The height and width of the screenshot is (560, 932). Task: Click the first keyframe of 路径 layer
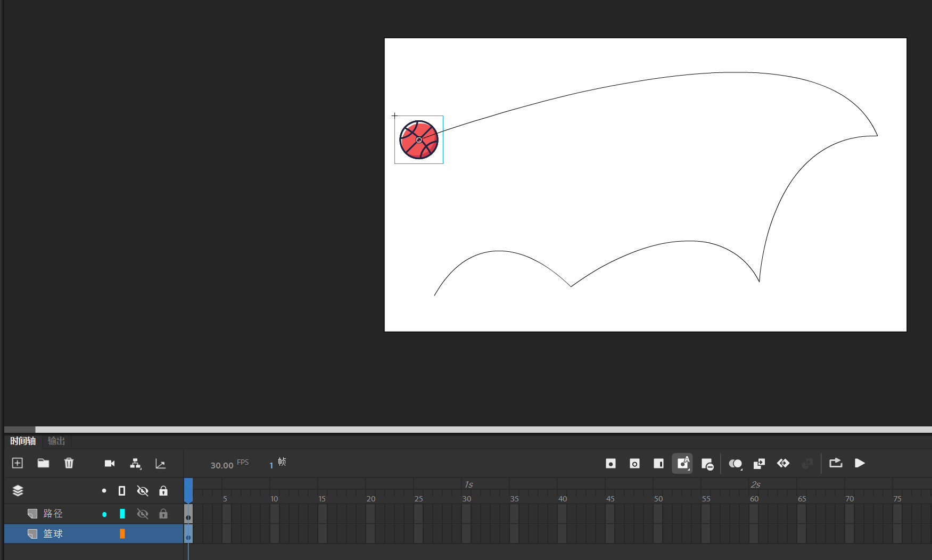click(x=188, y=514)
